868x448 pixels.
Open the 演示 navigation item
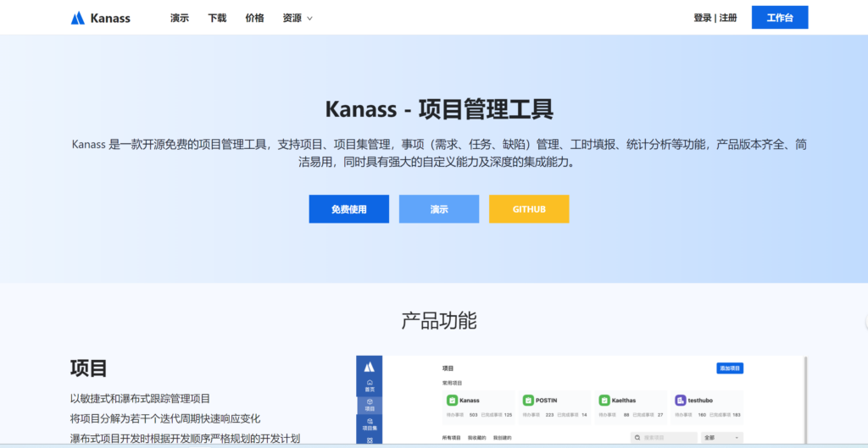180,18
